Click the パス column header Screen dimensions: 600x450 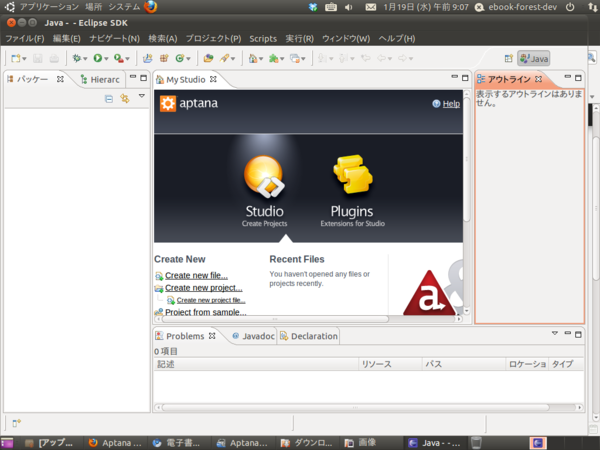[464, 364]
